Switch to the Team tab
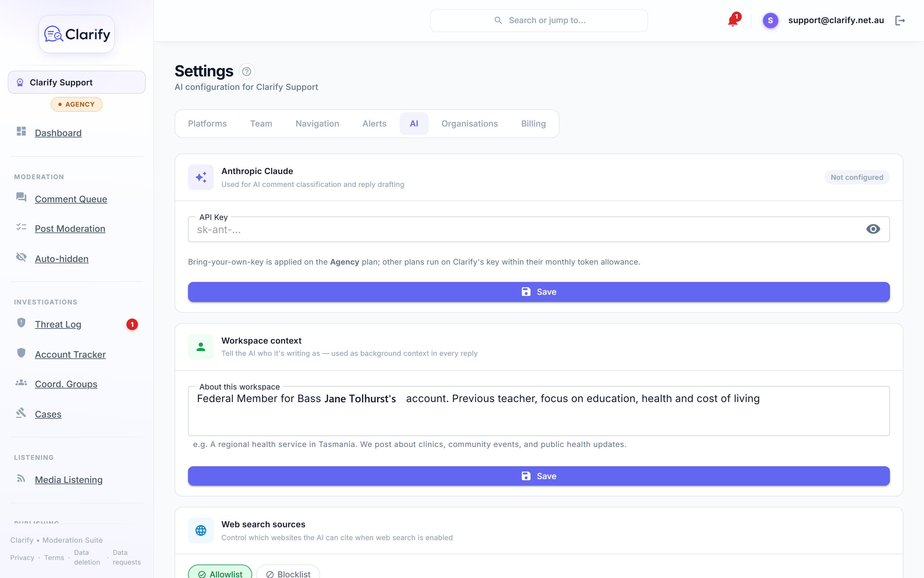 (x=261, y=124)
